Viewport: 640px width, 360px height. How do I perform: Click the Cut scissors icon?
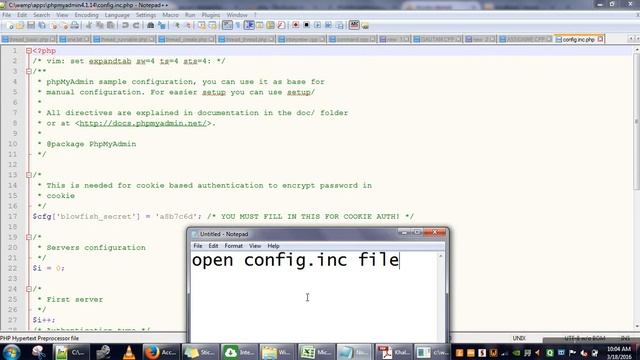[89, 25]
